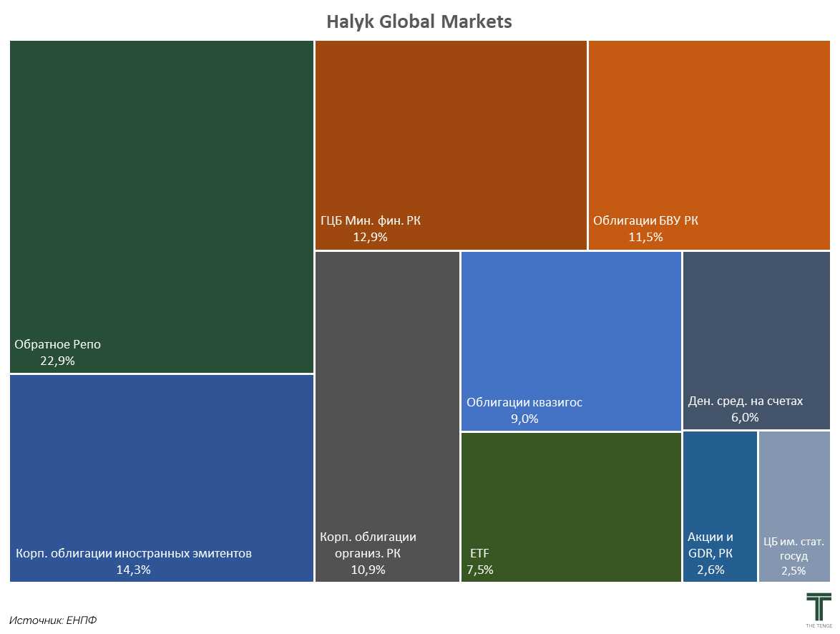
Task: Select the ETF label
Action: click(x=479, y=553)
